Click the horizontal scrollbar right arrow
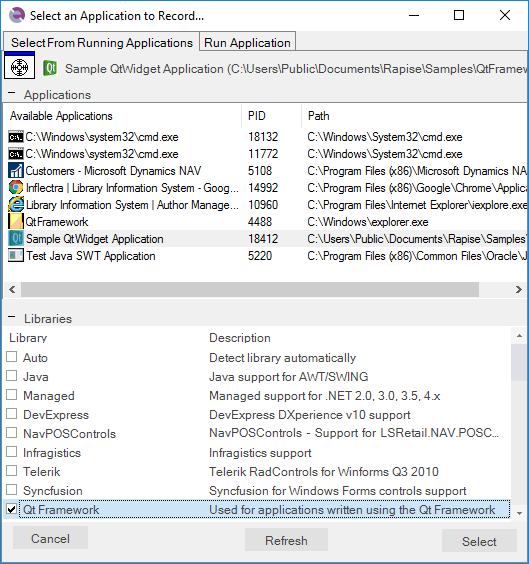Viewport: 529px width, 564px height. coord(518,290)
